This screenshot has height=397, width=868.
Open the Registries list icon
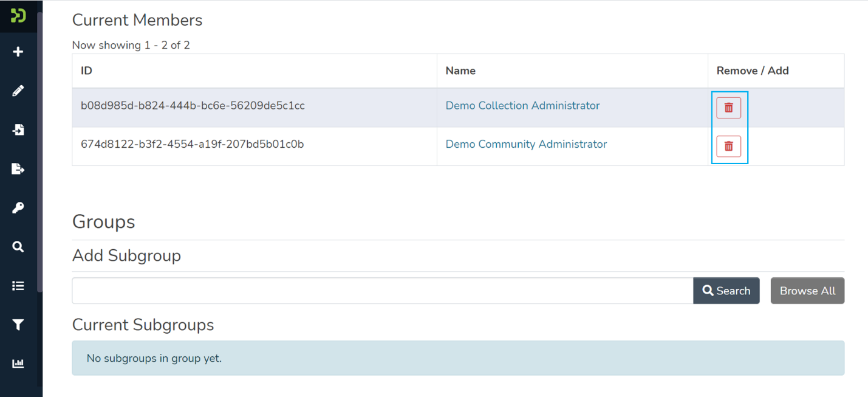point(18,286)
